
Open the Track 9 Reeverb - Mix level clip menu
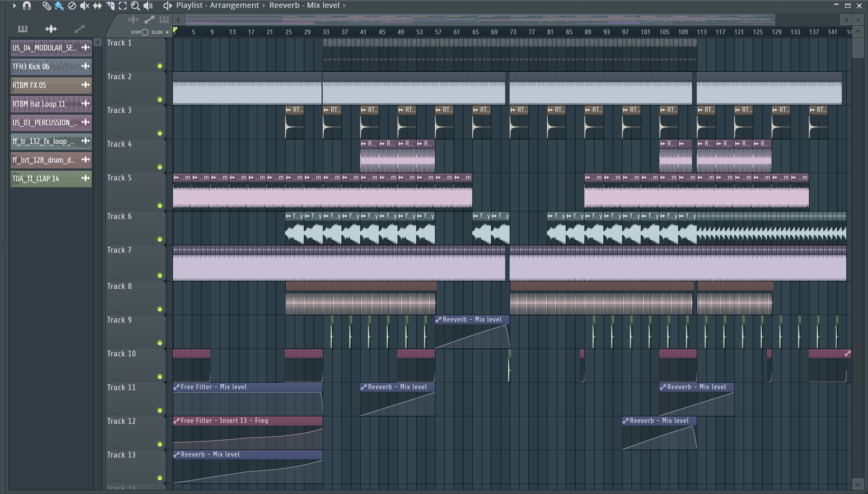438,320
